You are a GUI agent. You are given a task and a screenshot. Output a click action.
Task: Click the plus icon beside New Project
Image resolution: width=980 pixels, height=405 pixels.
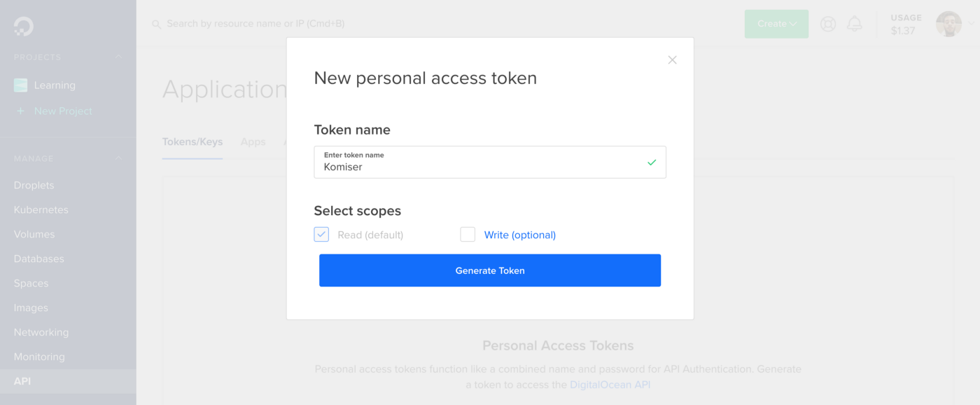click(20, 111)
